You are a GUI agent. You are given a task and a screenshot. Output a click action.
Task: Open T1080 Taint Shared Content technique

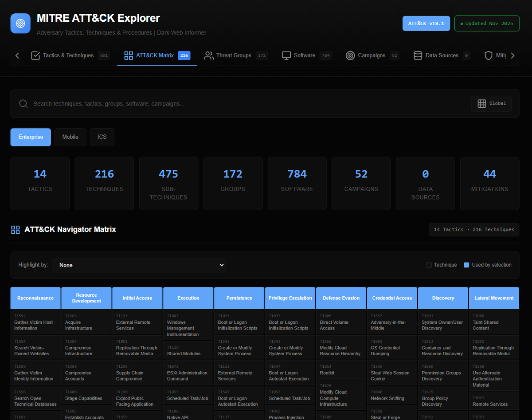(x=494, y=322)
